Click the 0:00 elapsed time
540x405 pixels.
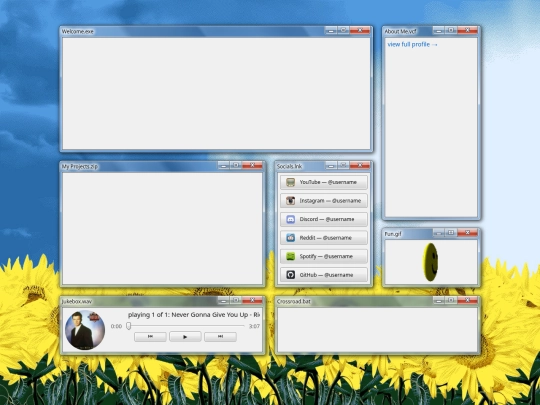116,326
